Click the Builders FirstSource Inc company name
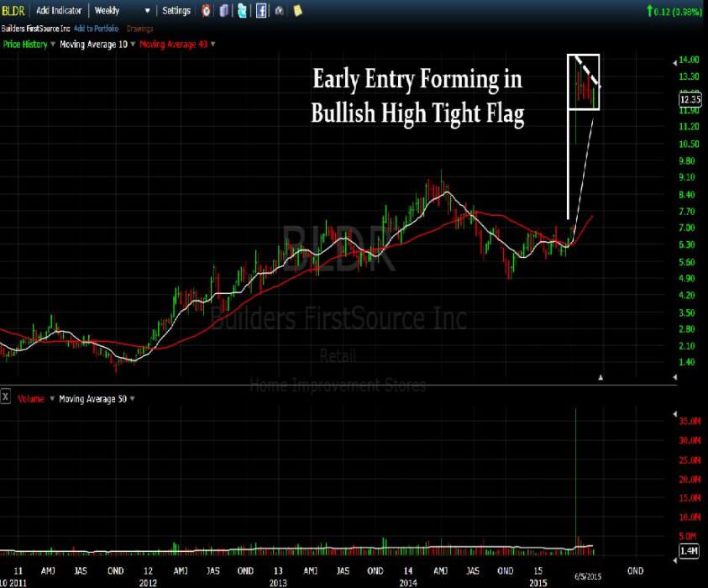Screen dimensions: 708x588 pyautogui.click(x=35, y=29)
